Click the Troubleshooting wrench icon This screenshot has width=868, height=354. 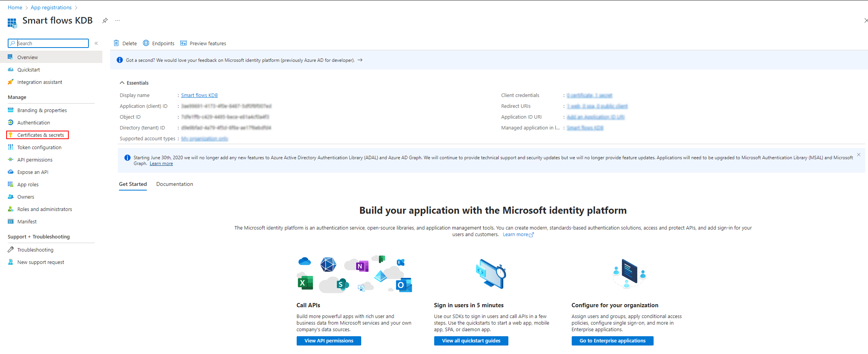coord(11,250)
